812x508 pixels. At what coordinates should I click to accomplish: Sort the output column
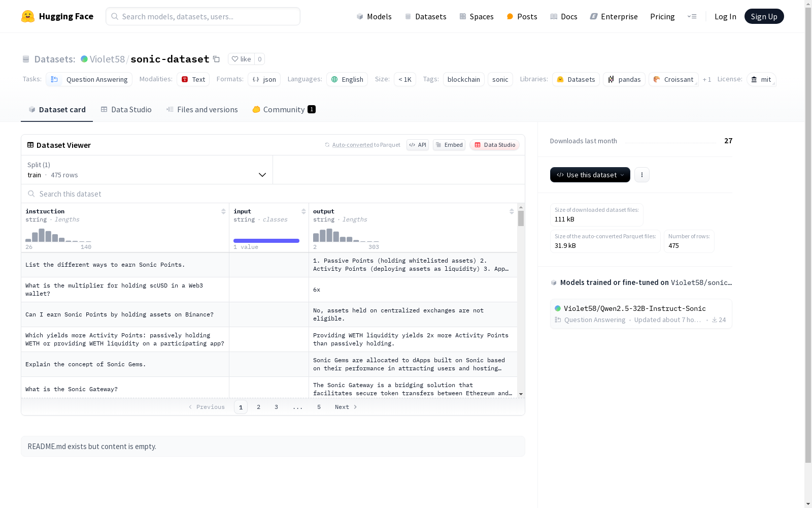[512, 211]
